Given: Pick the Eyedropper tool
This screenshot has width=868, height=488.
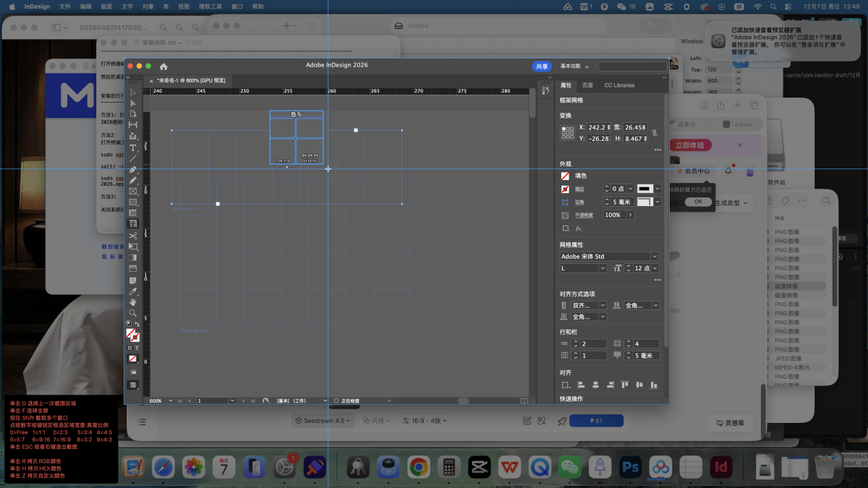Looking at the screenshot, I should [x=133, y=291].
